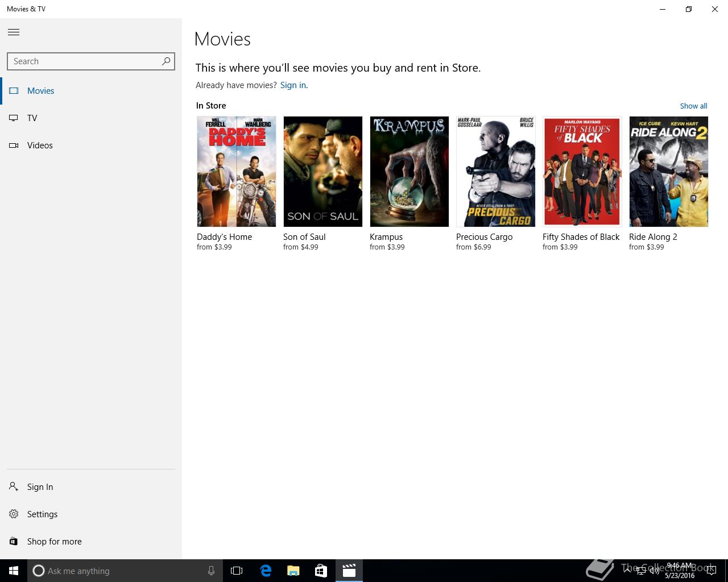Click the Krampus title text
The image size is (728, 582).
point(386,237)
